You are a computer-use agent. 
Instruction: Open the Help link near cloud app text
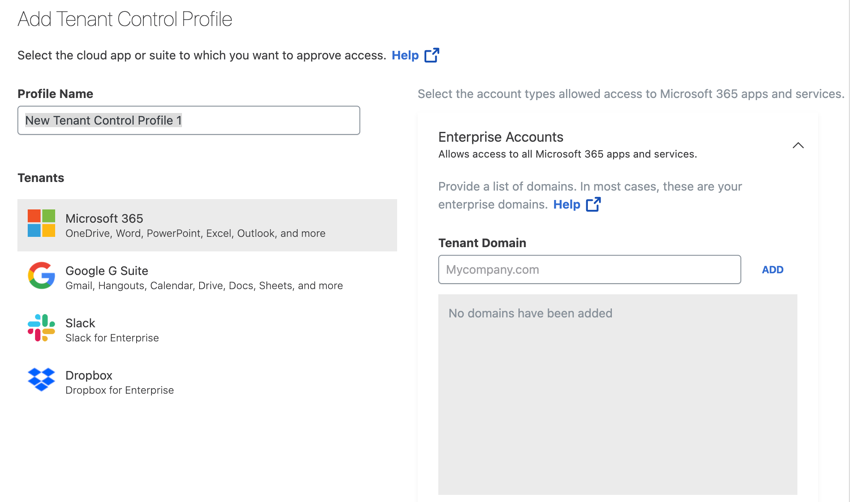(x=405, y=55)
